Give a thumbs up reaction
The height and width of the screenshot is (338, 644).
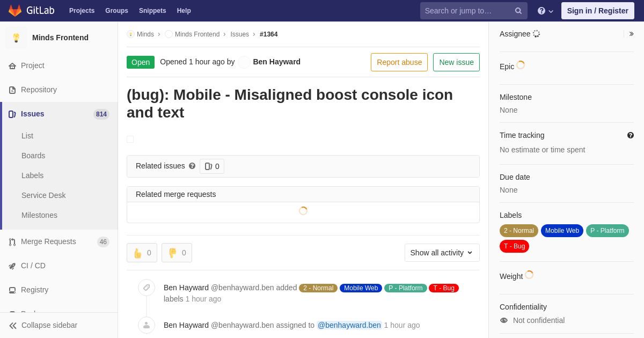(x=142, y=253)
